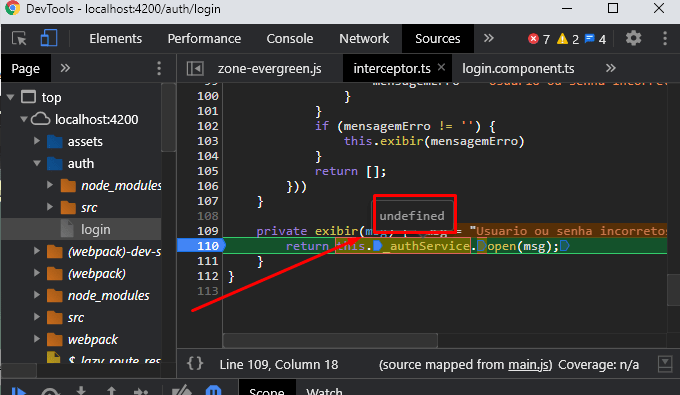Open the login.component.ts editor tab
The width and height of the screenshot is (680, 395).
[x=518, y=68]
